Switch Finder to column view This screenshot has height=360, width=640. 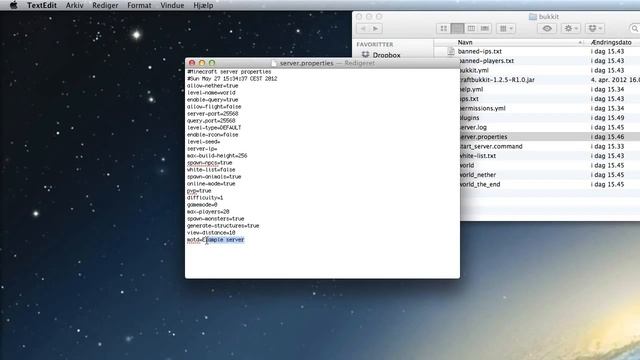(471, 29)
